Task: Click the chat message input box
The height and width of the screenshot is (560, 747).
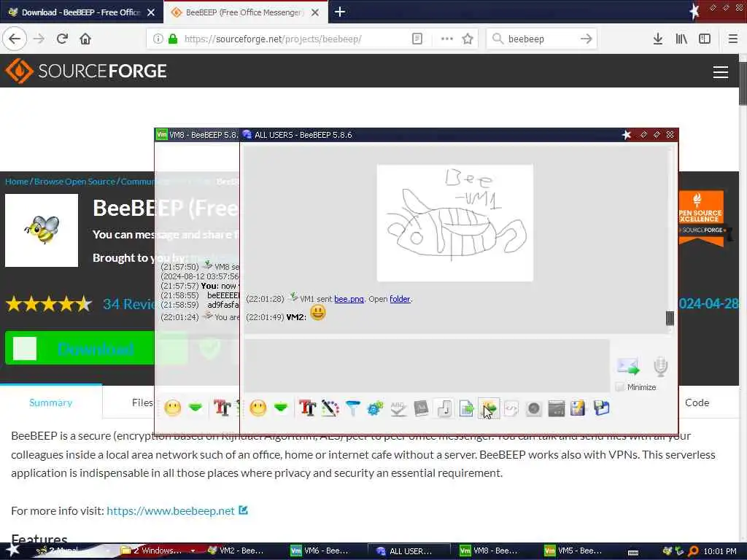Action: [x=427, y=365]
